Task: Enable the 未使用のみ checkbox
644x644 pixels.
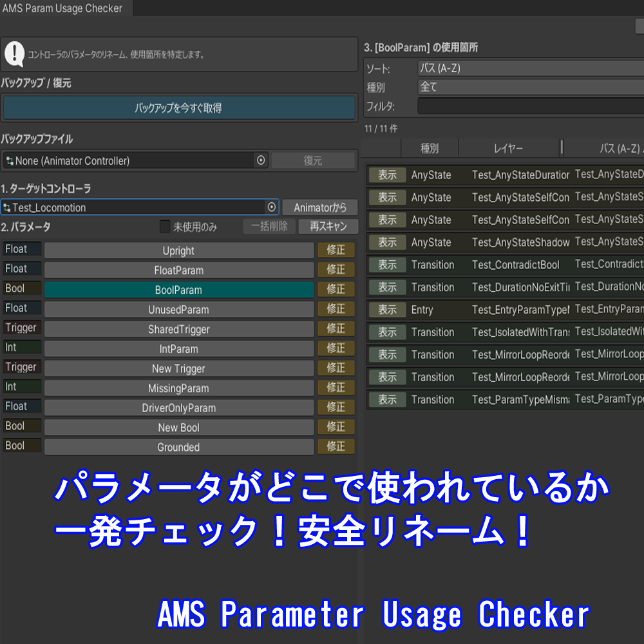Action: [165, 226]
